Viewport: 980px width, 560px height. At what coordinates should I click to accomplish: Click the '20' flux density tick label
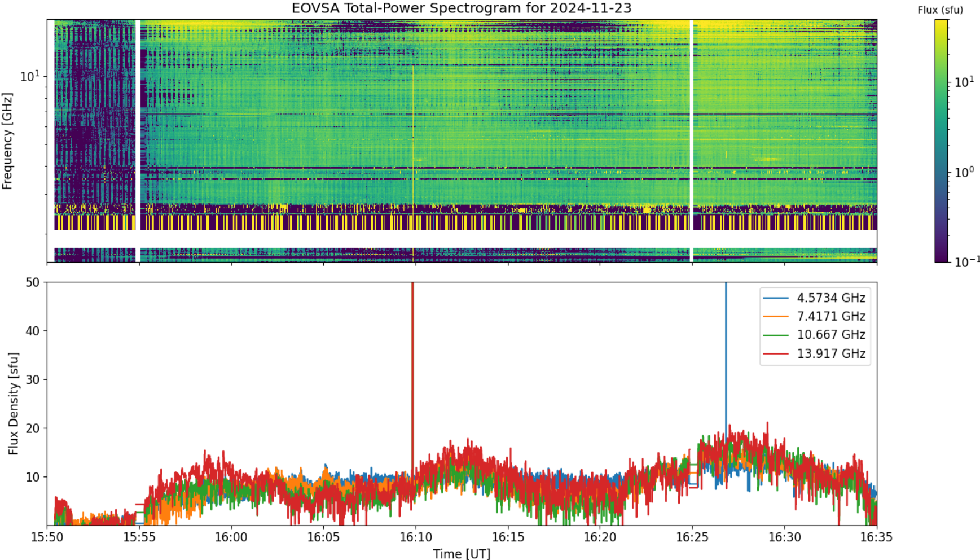click(x=33, y=428)
